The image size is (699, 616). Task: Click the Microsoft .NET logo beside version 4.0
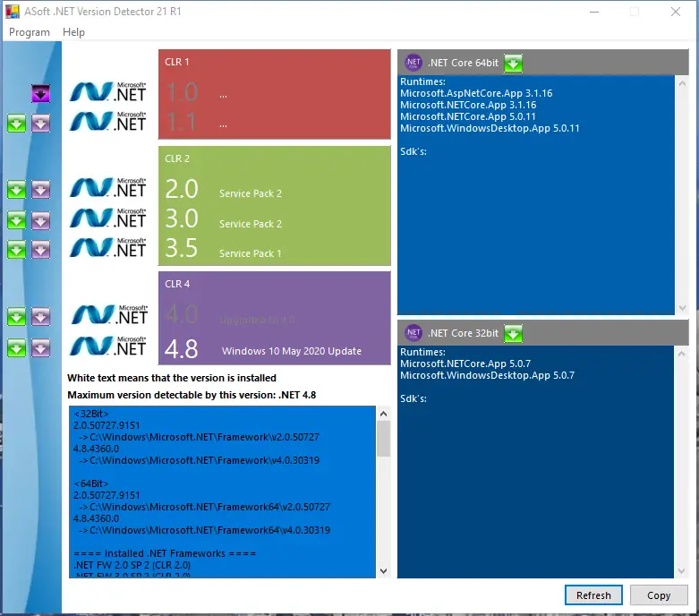coord(109,315)
